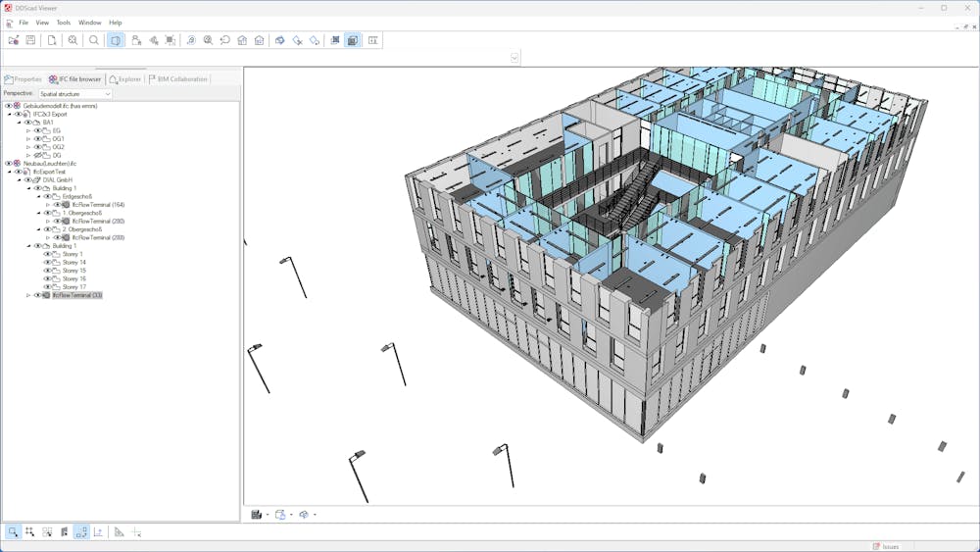The image size is (980, 552).
Task: Click the empty toolbar combo box arrow
Action: pyautogui.click(x=514, y=58)
